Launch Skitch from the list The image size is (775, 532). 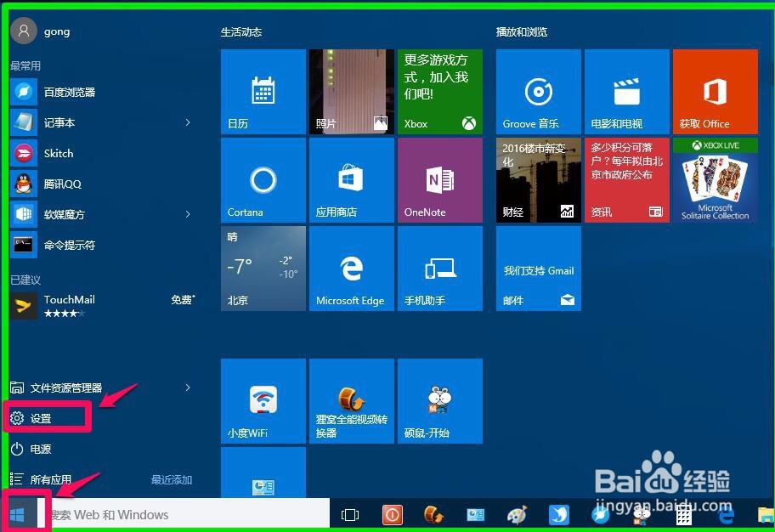tap(103, 153)
